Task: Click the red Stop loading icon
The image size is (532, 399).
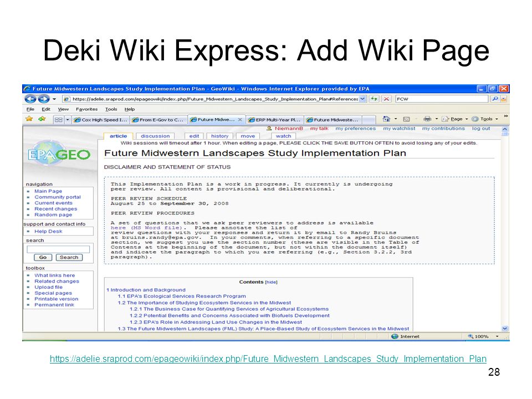Action: tap(386, 99)
